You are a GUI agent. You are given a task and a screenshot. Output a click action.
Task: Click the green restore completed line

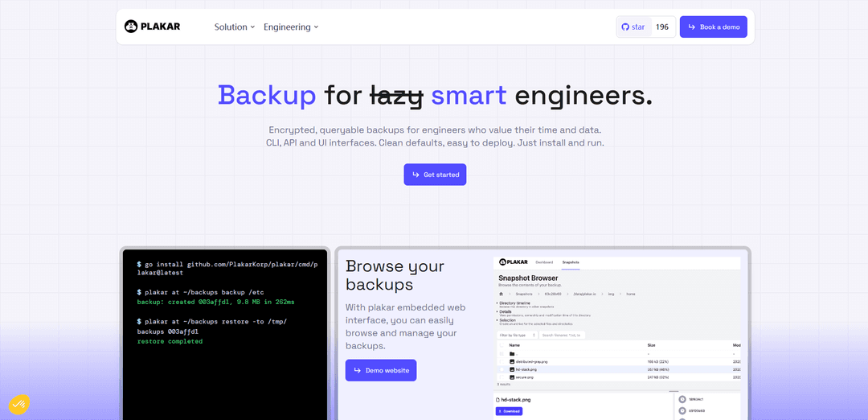click(x=170, y=341)
